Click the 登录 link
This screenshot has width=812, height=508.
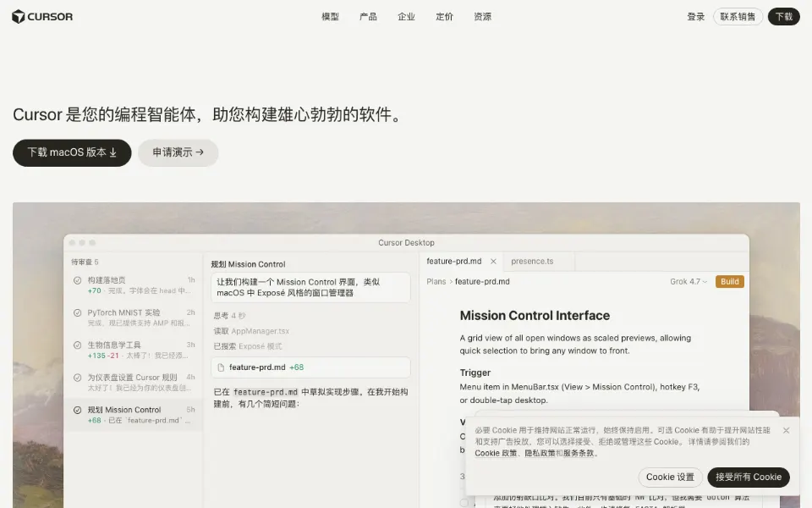[x=696, y=17]
